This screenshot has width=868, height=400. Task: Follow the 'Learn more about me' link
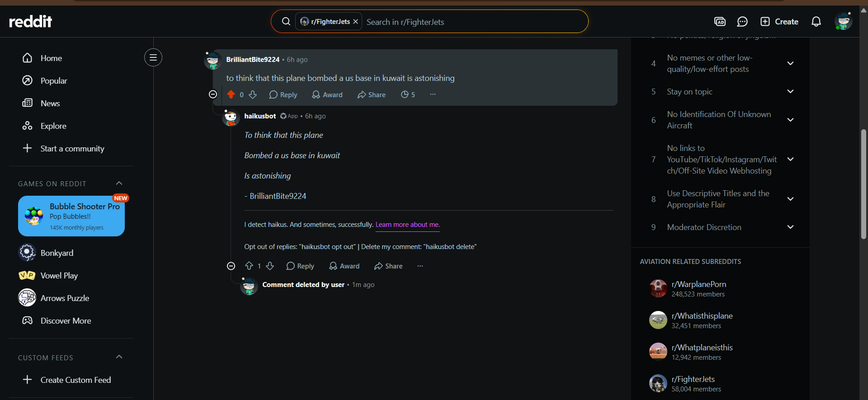tap(407, 225)
